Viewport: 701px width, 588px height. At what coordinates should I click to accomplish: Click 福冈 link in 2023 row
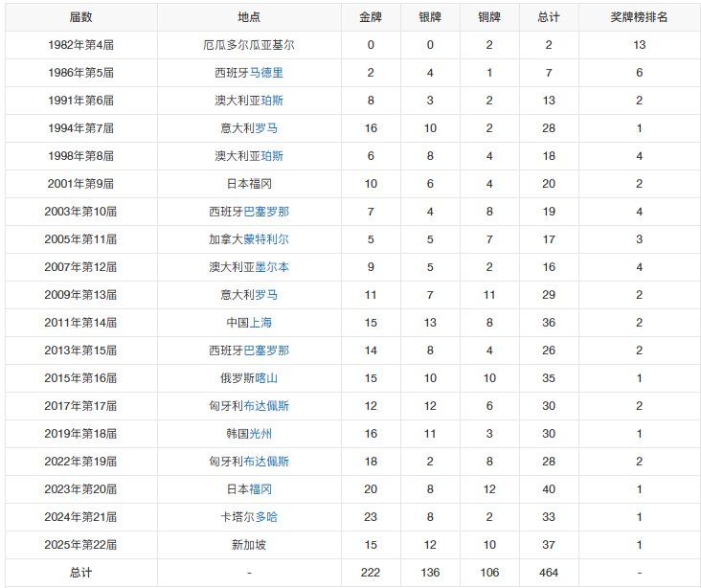click(x=260, y=488)
